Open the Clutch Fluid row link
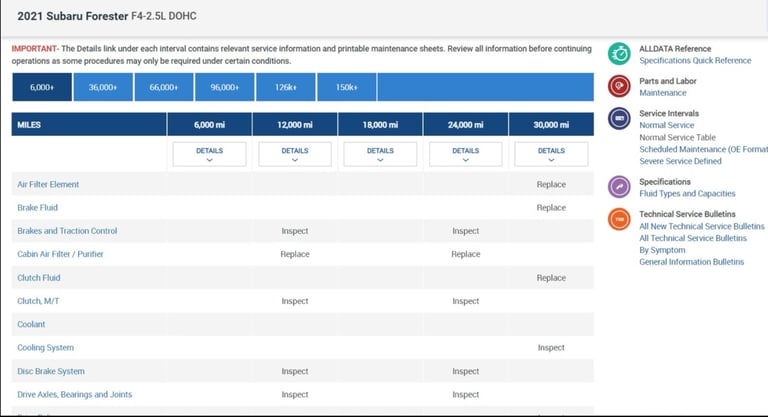This screenshot has width=768, height=417. pyautogui.click(x=39, y=277)
